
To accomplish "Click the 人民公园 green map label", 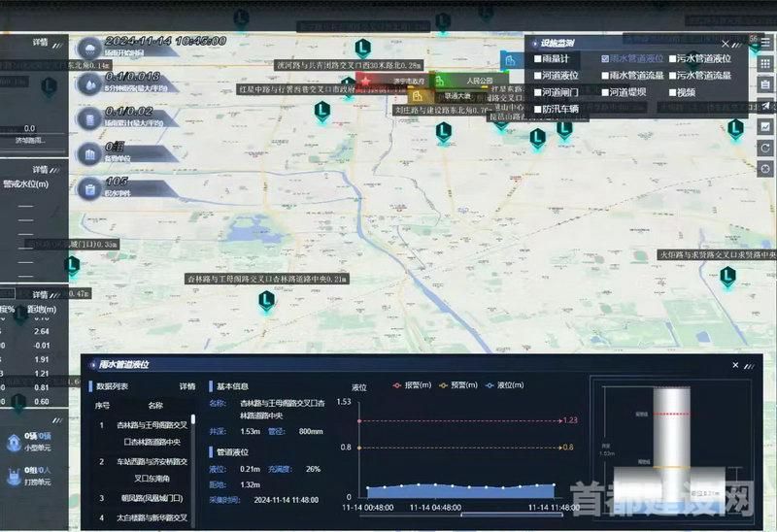I will coord(480,81).
